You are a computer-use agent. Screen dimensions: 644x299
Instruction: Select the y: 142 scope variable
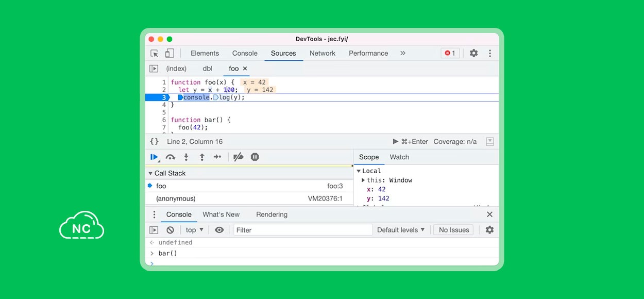tap(378, 198)
